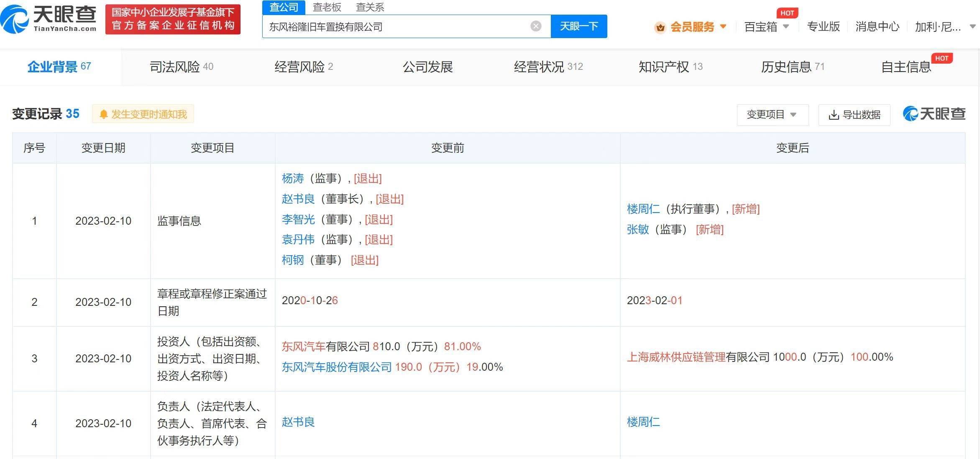Click the 变更后 column header
The height and width of the screenshot is (459, 980).
793,148
